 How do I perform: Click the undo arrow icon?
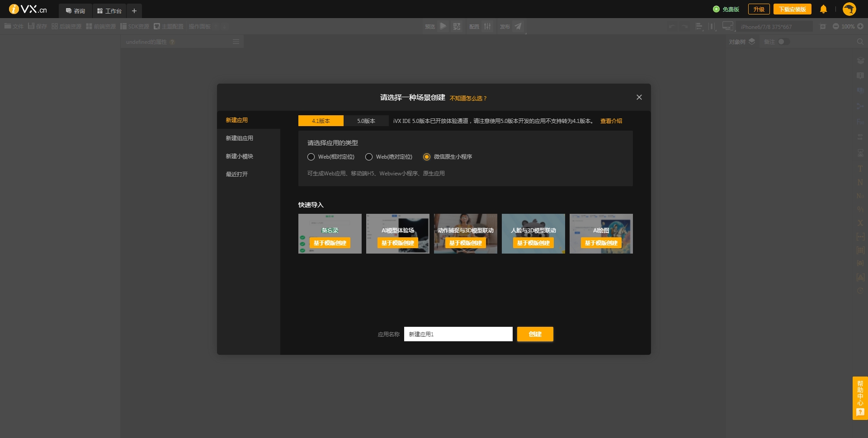tap(672, 27)
